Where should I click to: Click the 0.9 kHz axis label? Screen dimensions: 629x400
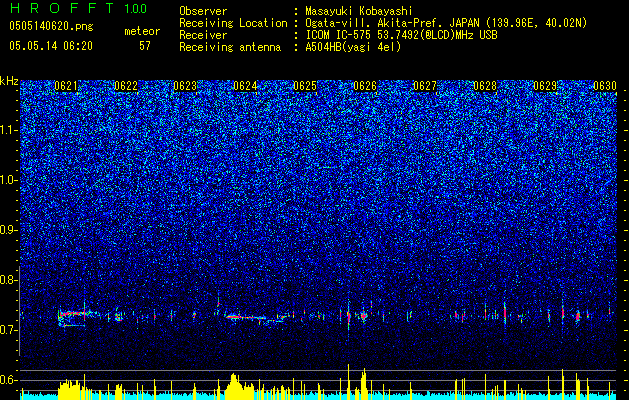[9, 230]
